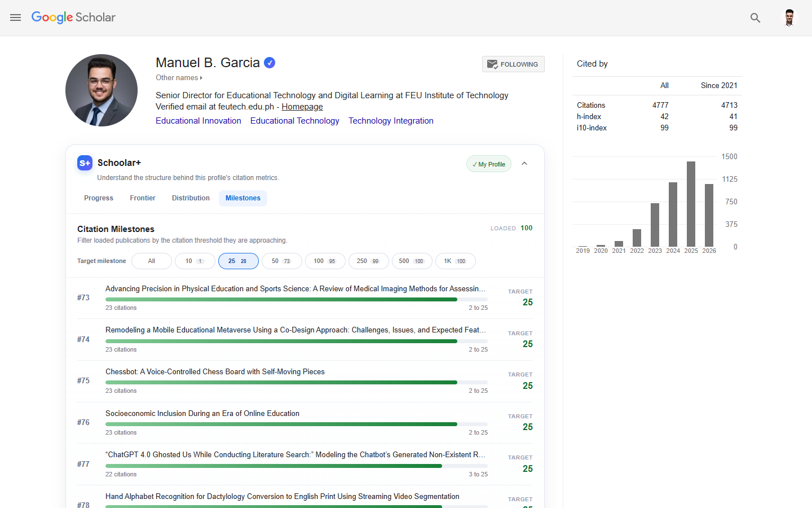Click the Following button

click(513, 64)
